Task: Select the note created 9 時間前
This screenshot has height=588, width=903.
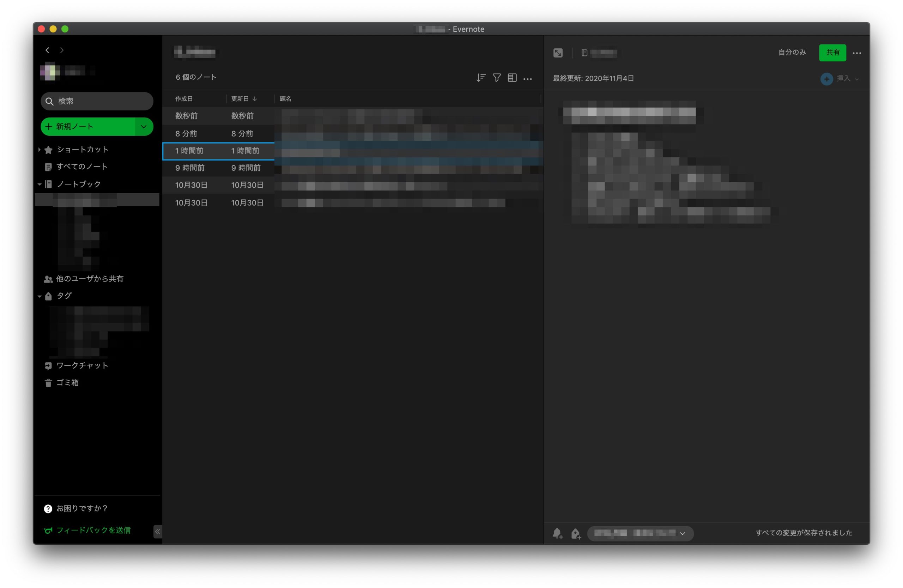Action: click(353, 168)
